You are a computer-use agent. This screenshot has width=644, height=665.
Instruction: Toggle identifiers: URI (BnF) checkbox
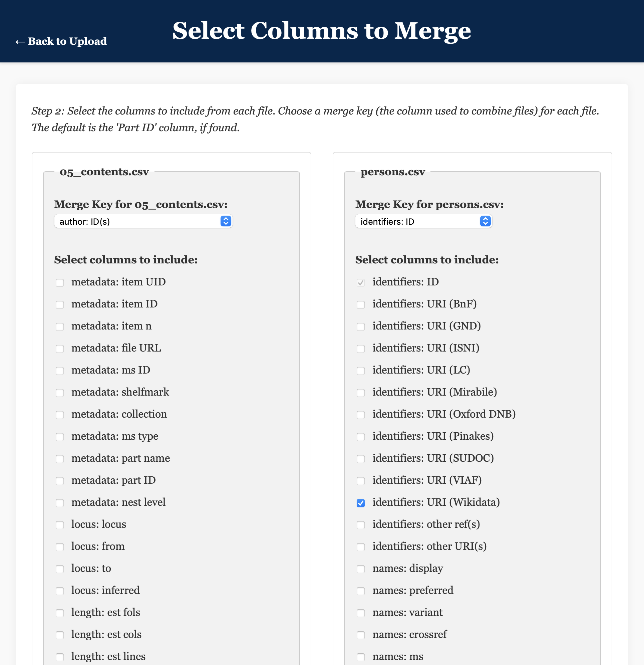click(361, 304)
